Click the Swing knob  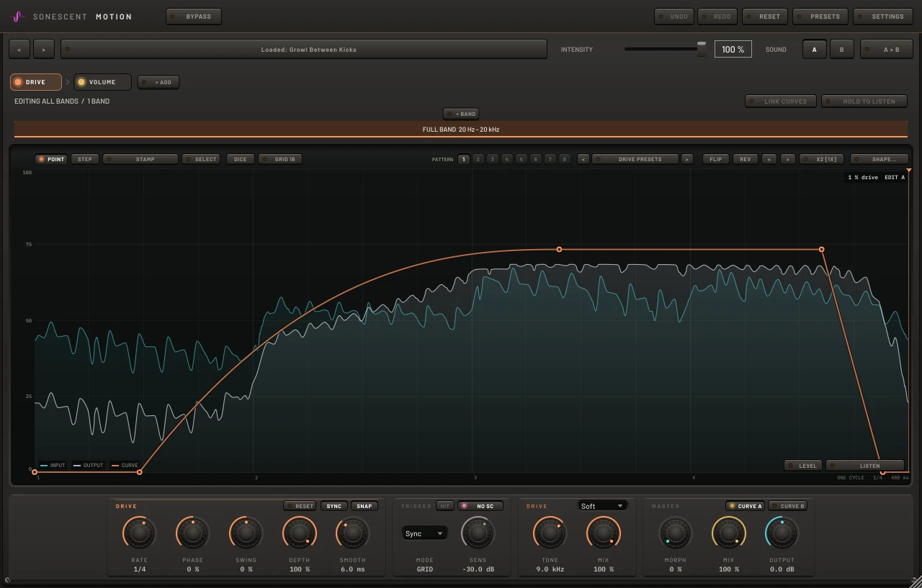pyautogui.click(x=246, y=533)
